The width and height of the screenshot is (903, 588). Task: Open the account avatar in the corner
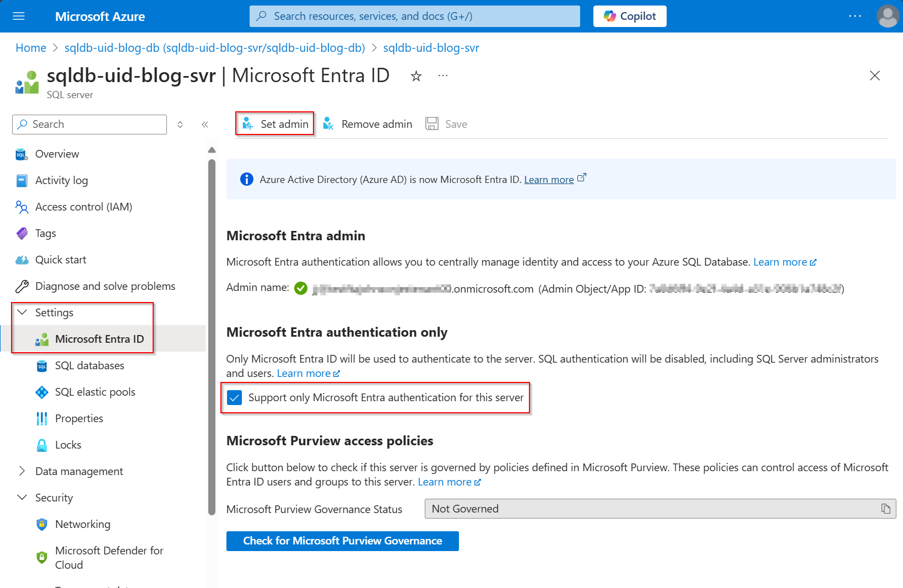(x=888, y=16)
